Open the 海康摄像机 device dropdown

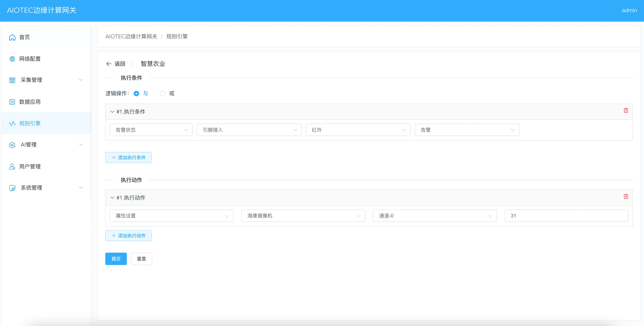(303, 216)
